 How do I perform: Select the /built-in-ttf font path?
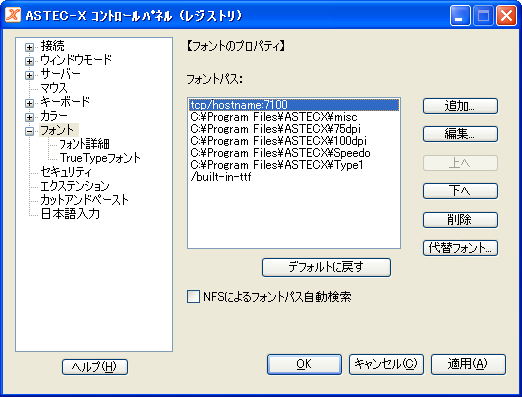tap(294, 177)
